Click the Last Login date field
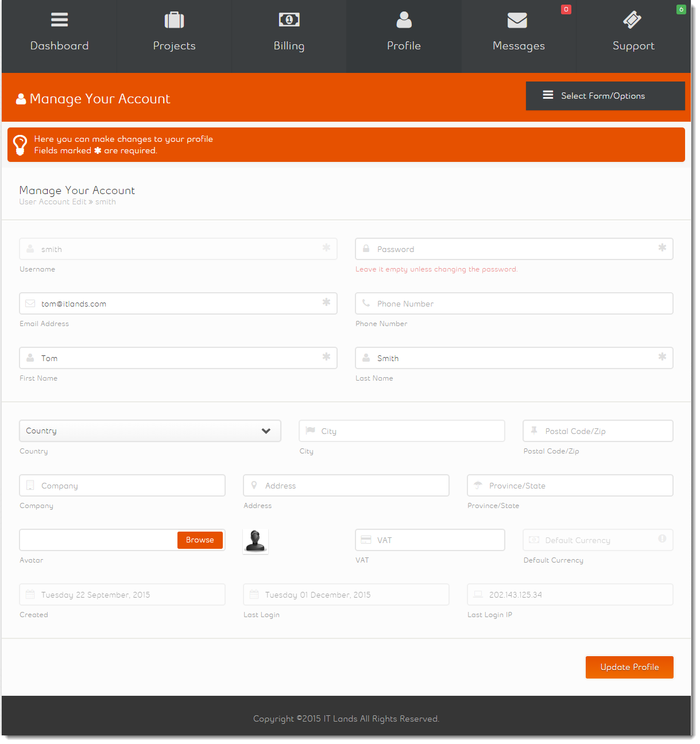 tap(346, 594)
